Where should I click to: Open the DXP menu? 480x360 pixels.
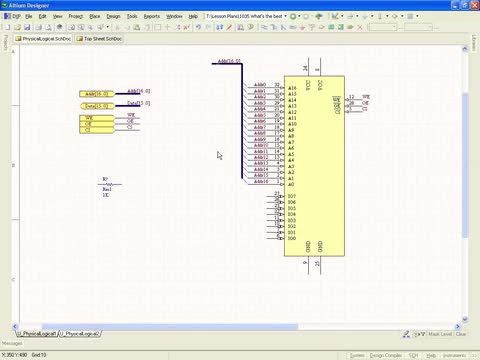(12, 16)
